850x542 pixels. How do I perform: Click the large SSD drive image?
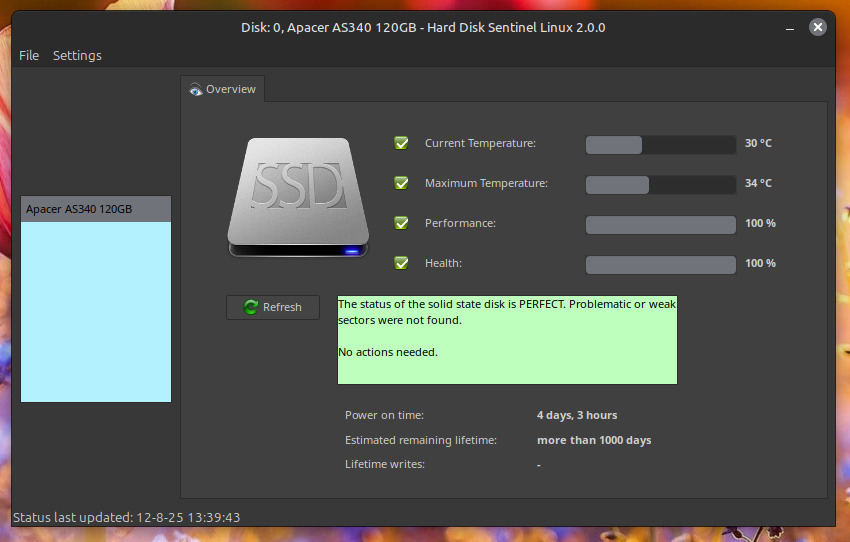coord(298,197)
